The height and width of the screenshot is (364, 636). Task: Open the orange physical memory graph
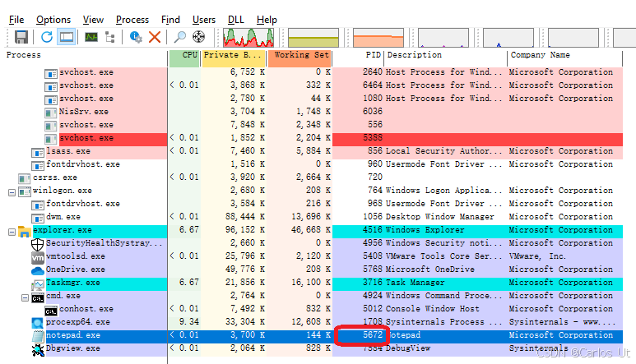click(x=378, y=38)
